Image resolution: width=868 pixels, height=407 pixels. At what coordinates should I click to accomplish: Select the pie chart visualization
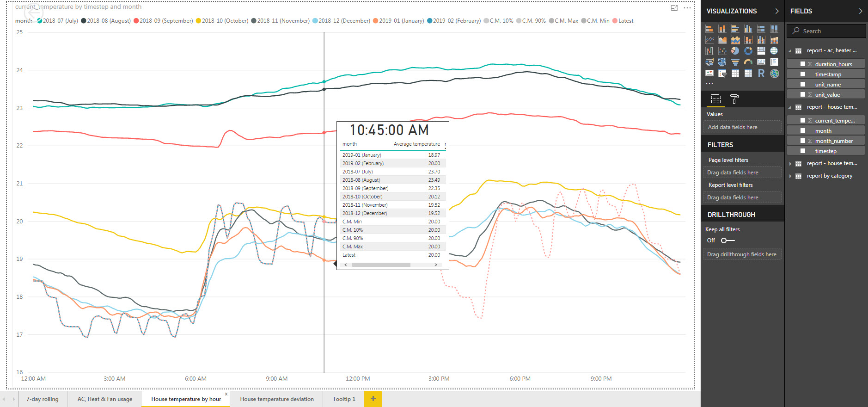[735, 51]
